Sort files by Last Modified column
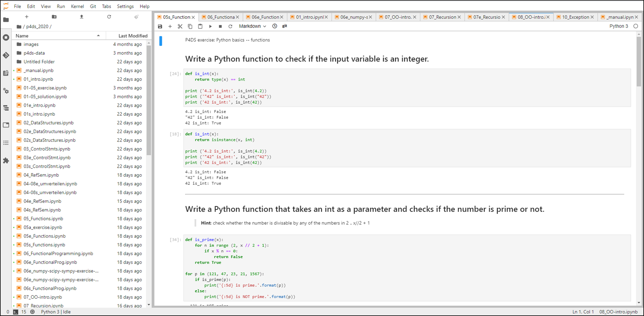This screenshot has height=316, width=644. click(133, 36)
